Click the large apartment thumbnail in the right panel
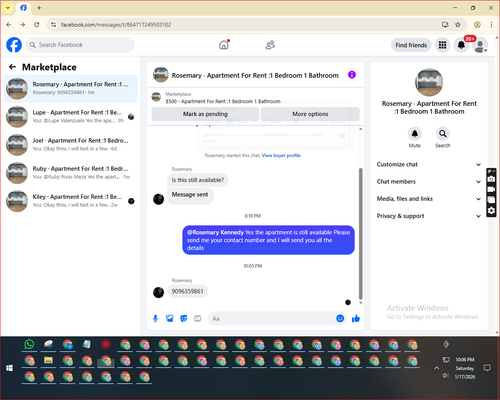The height and width of the screenshot is (400, 500). pyautogui.click(x=429, y=82)
